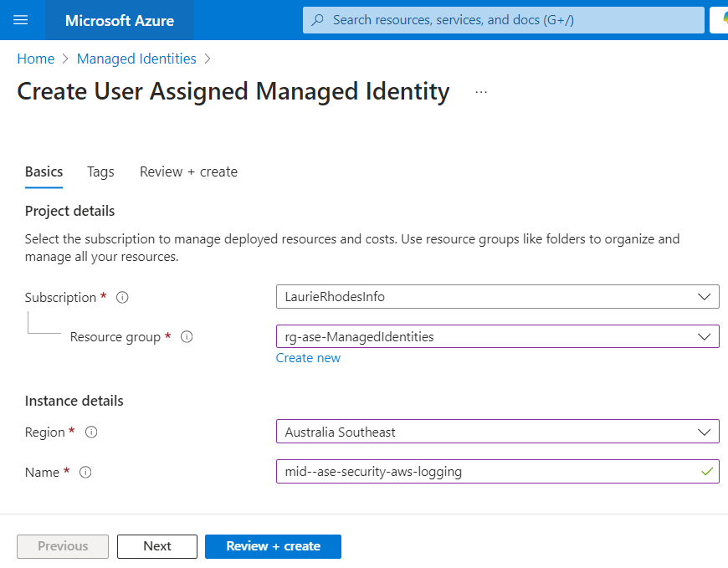This screenshot has height=568, width=728.
Task: Show the Region info tooltip icon
Action: [91, 432]
